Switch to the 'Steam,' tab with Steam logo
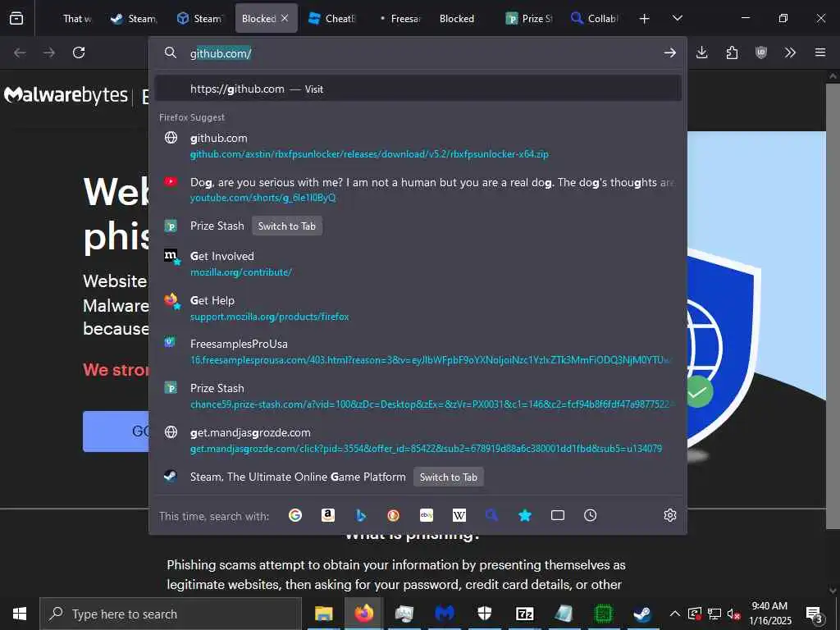Image resolution: width=840 pixels, height=630 pixels. click(x=135, y=18)
